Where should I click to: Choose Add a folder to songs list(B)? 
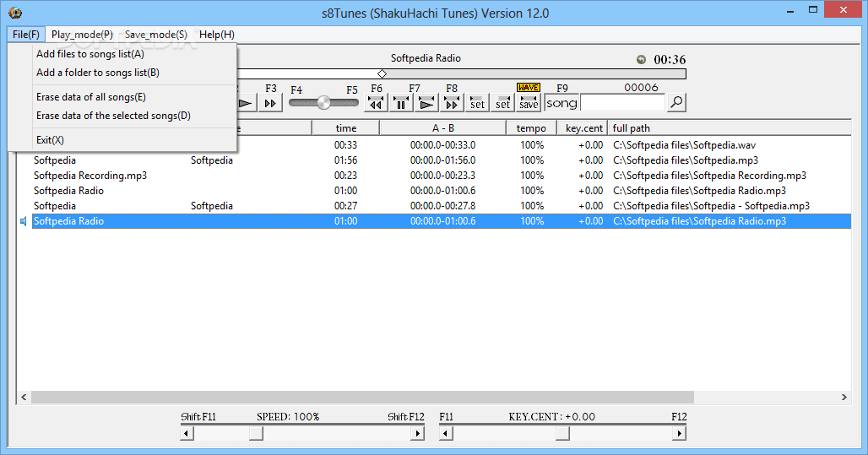98,73
